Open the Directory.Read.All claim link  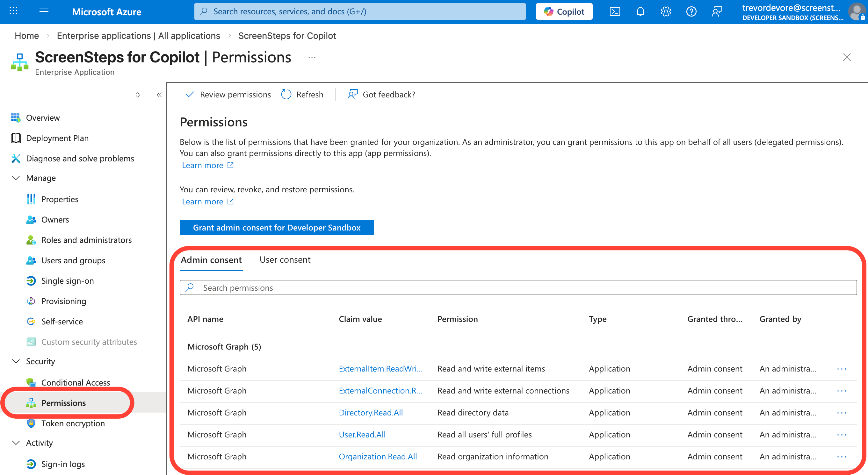pos(371,412)
